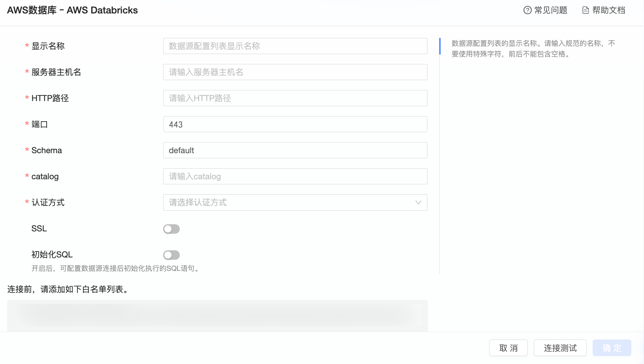Open the 常见问题 link
Image resolution: width=644 pixels, height=364 pixels.
546,10
